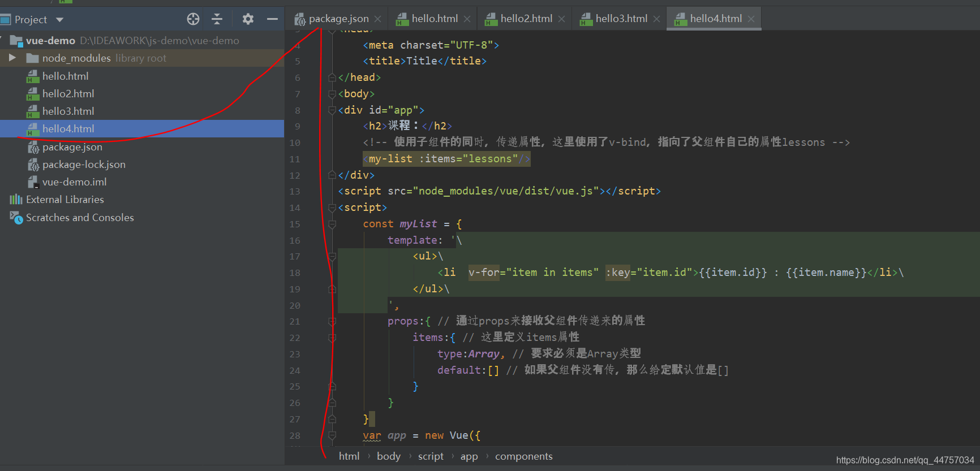Open Project panel settings gear

(248, 19)
